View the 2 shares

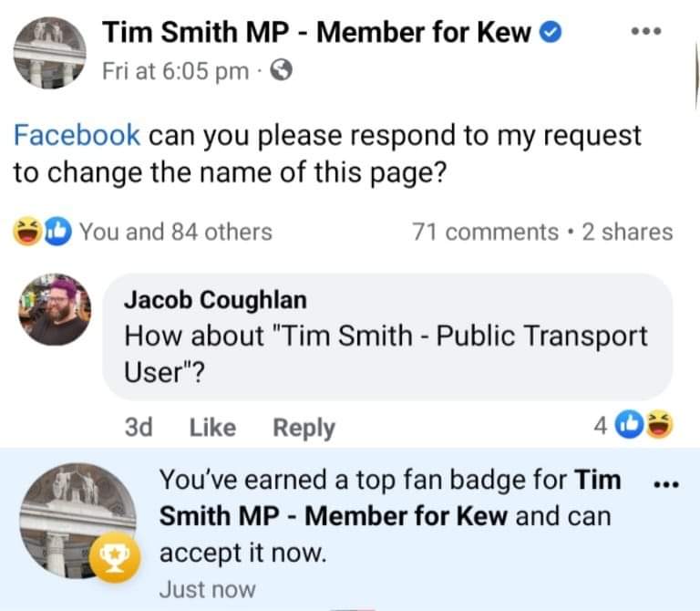627,232
